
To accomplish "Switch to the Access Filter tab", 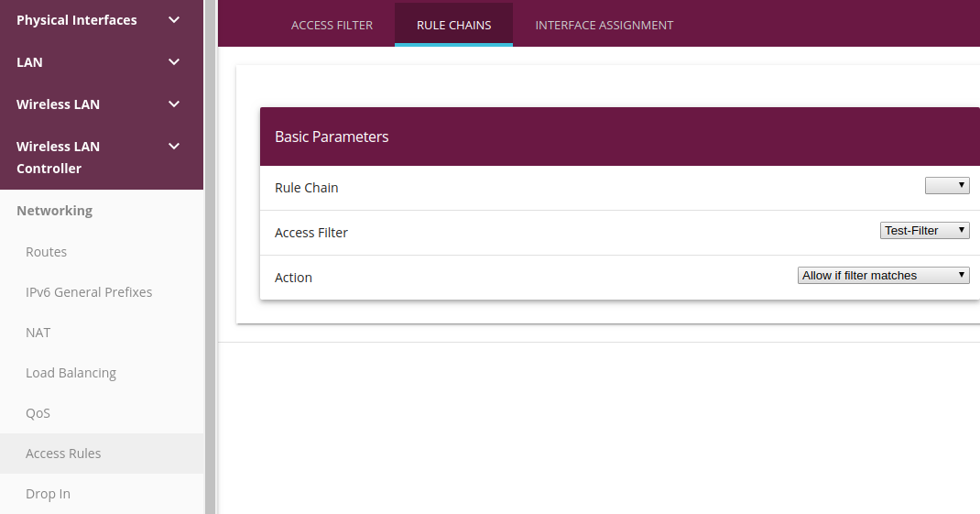I will (332, 26).
